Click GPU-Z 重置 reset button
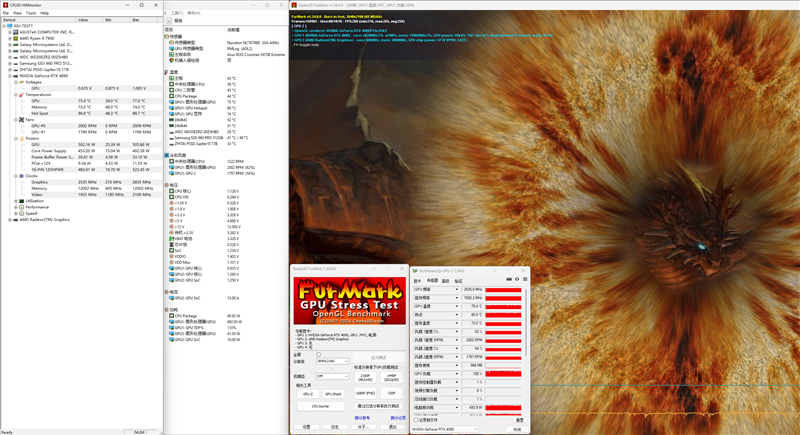The height and width of the screenshot is (435, 800). pyautogui.click(x=519, y=420)
